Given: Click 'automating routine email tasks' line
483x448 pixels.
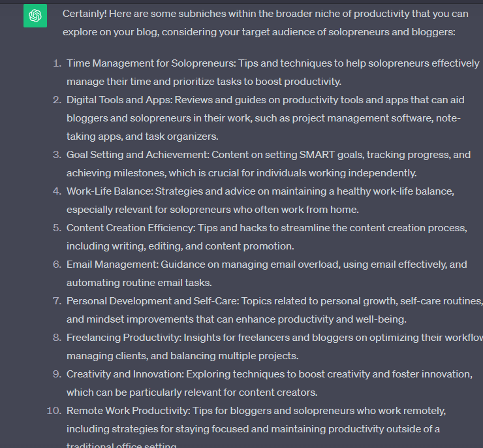Looking at the screenshot, I should 139,283.
